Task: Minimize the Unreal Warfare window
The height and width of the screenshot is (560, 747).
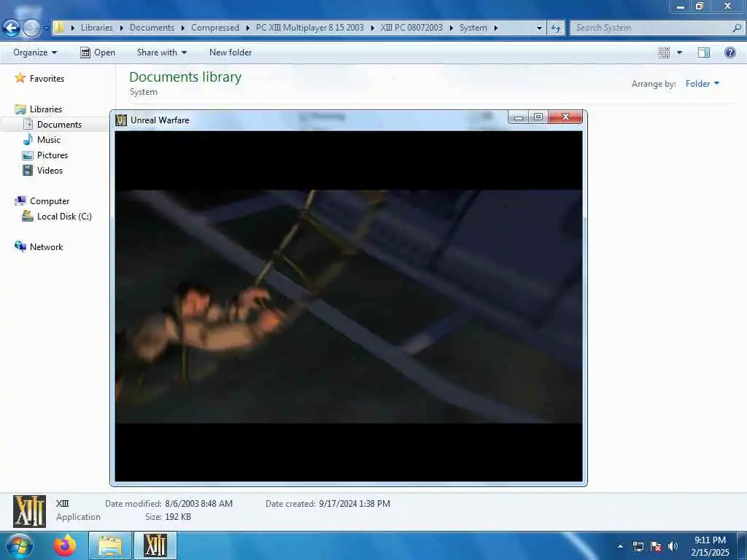Action: pyautogui.click(x=519, y=117)
